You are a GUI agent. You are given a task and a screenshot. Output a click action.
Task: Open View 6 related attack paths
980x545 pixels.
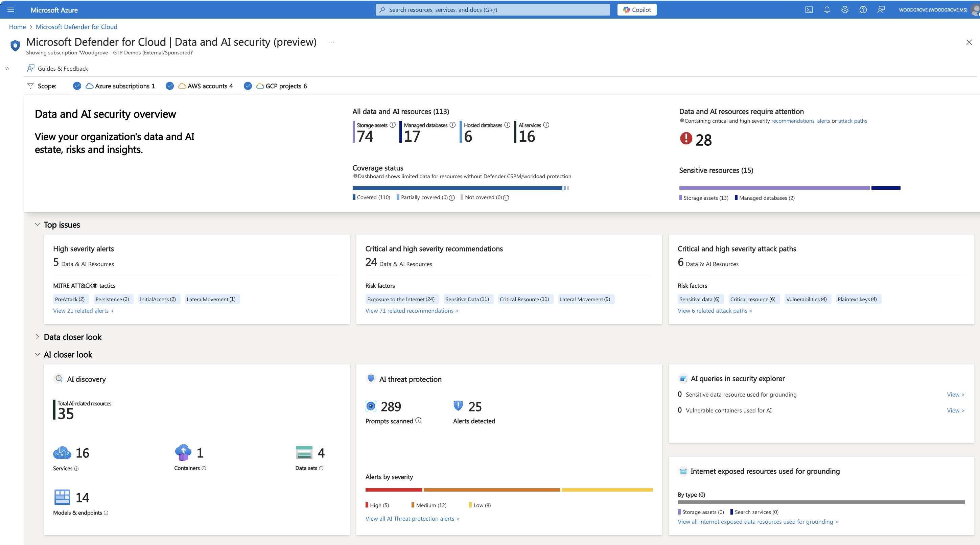click(715, 311)
